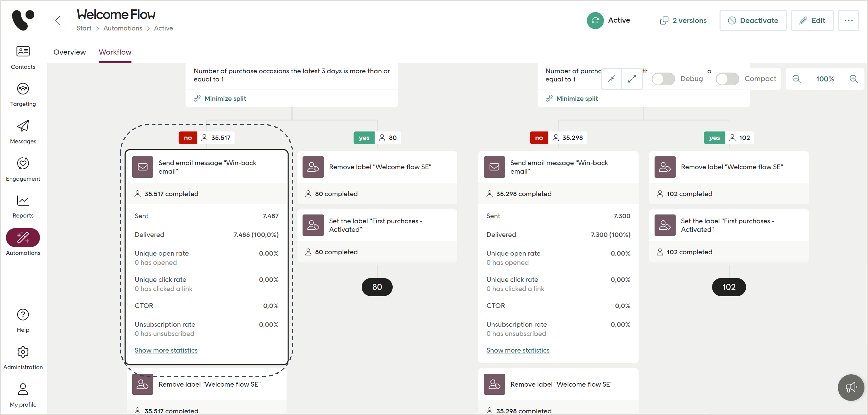Screen dimensions: 868x415
Task: Open the three-dots more options menu
Action: point(848,21)
